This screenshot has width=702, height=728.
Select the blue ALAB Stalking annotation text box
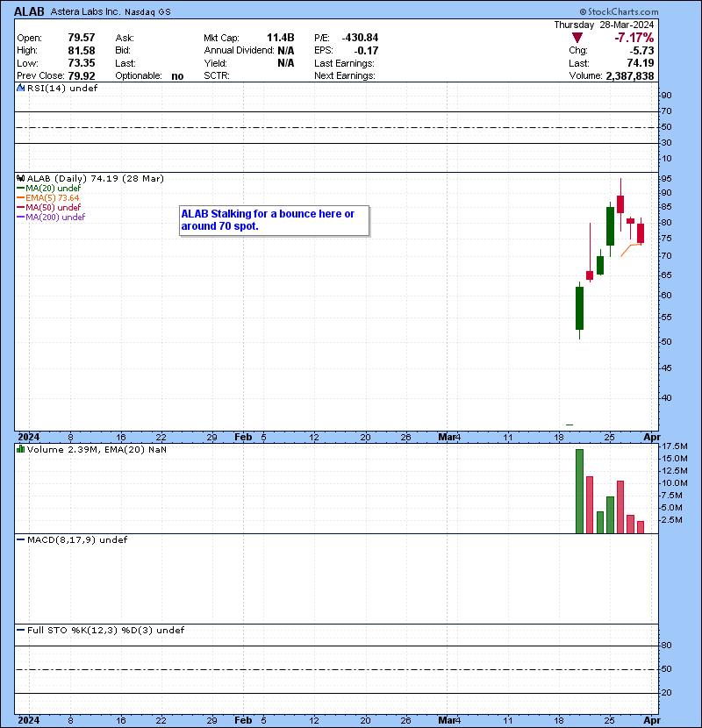pyautogui.click(x=275, y=220)
